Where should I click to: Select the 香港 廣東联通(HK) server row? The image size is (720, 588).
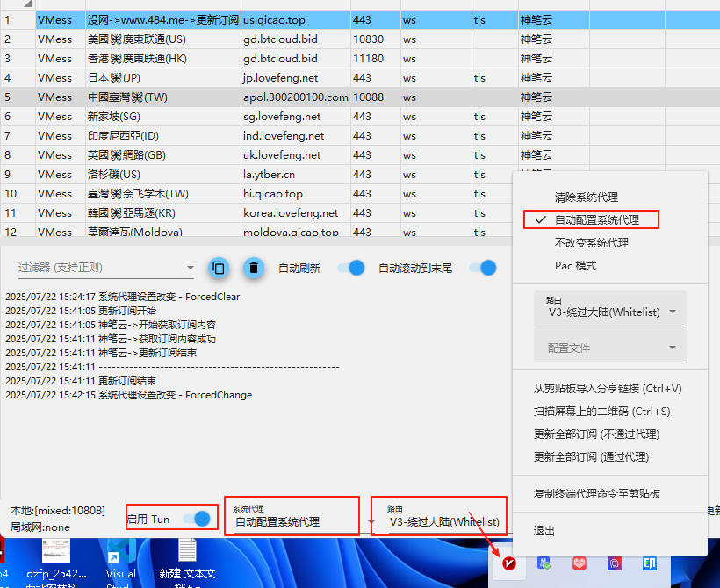coord(360,58)
